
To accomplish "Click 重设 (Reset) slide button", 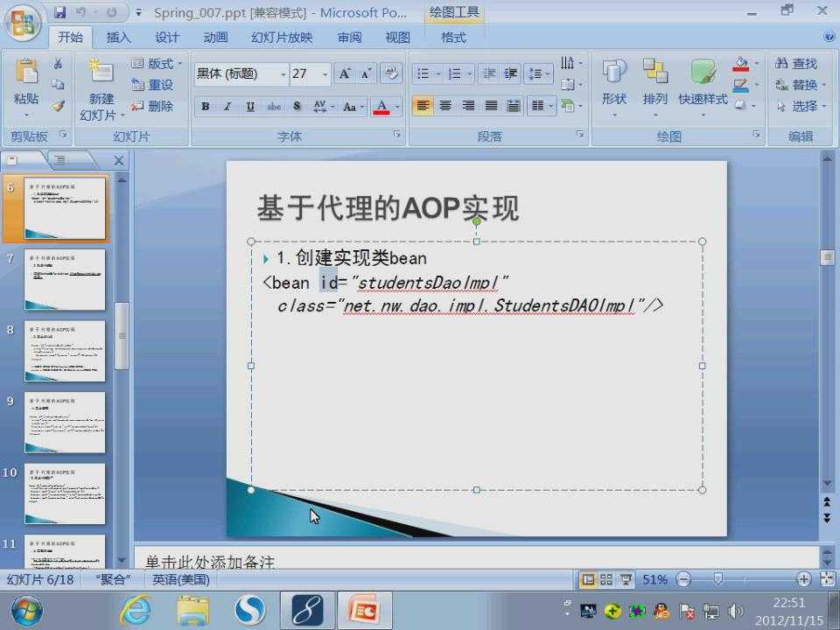I will [152, 85].
